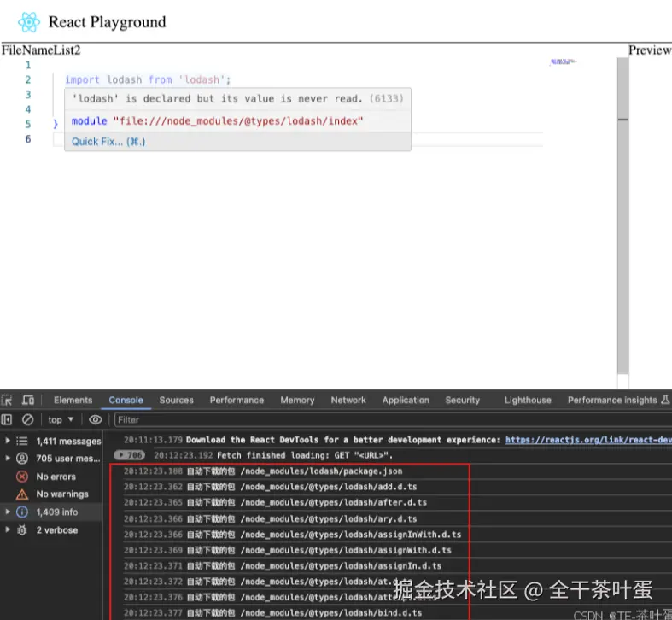
Task: Create live expression with eye icon
Action: [x=95, y=420]
